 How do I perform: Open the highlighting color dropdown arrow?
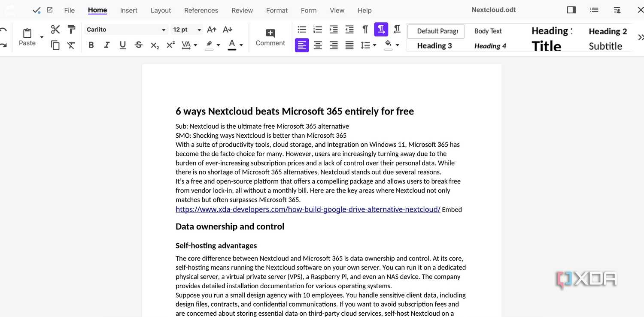click(218, 45)
